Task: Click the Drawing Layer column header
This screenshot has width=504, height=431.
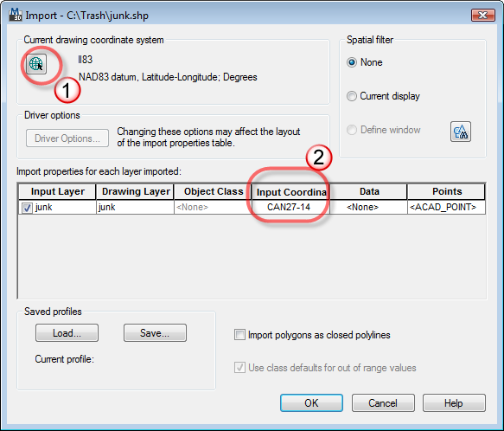Action: [136, 191]
